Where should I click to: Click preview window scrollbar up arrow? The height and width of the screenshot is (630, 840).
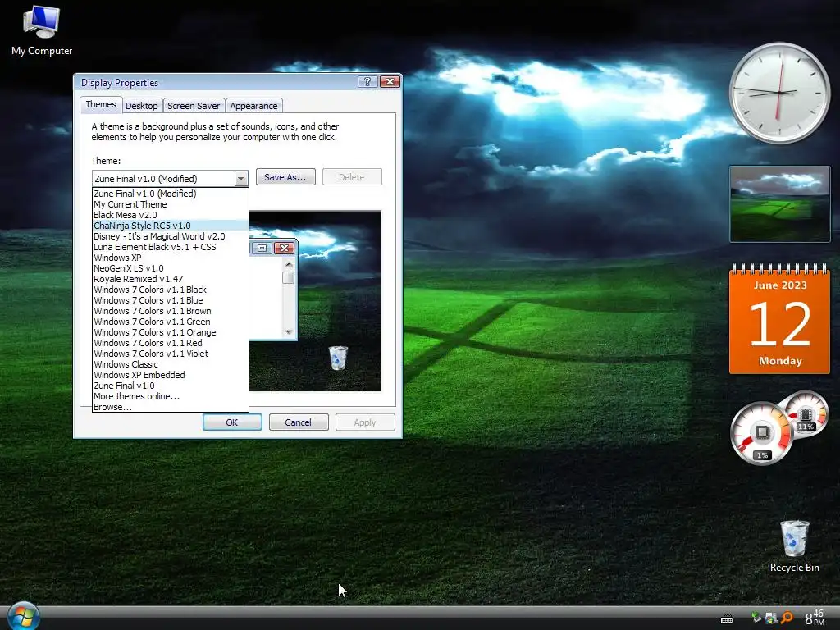pyautogui.click(x=289, y=264)
